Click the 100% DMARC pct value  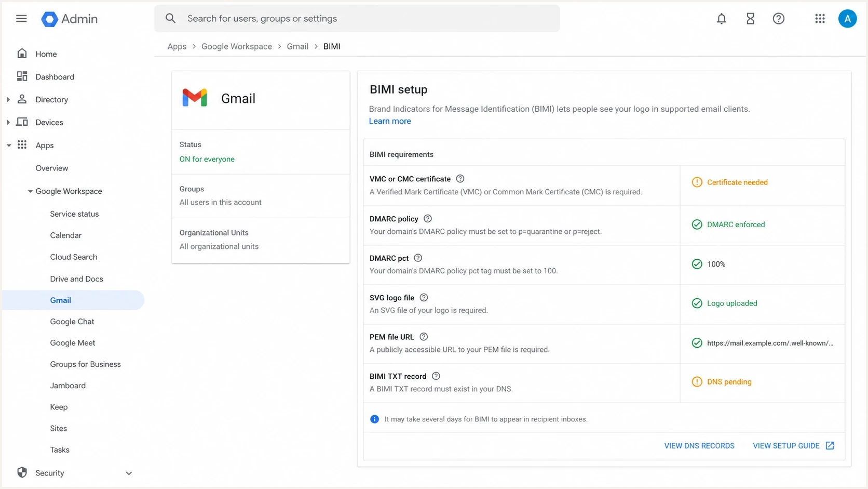pos(716,264)
